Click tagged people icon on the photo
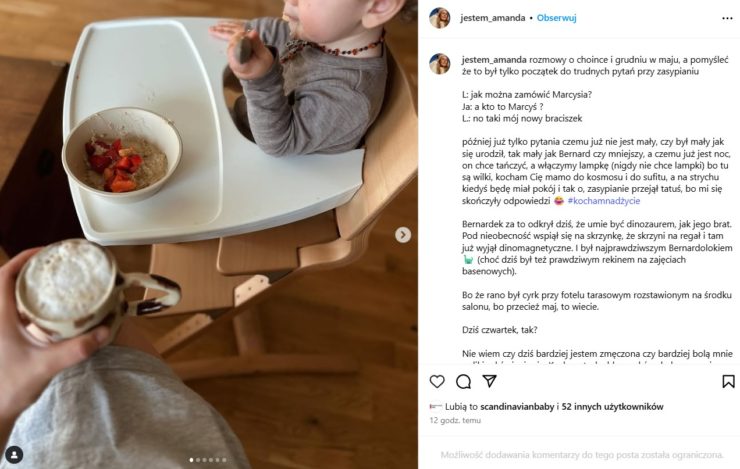This screenshot has height=469, width=740. click(15, 455)
